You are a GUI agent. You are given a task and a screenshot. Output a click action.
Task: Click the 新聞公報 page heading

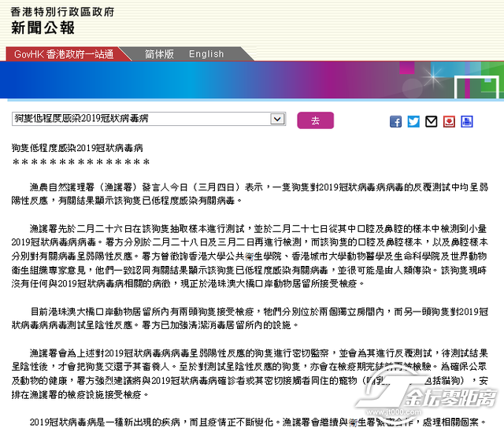coord(43,29)
